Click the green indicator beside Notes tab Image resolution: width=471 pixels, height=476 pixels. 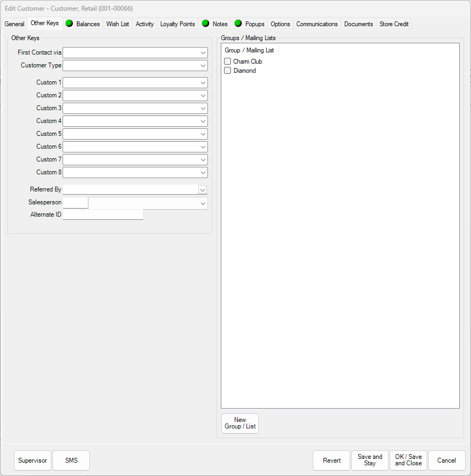(x=205, y=24)
